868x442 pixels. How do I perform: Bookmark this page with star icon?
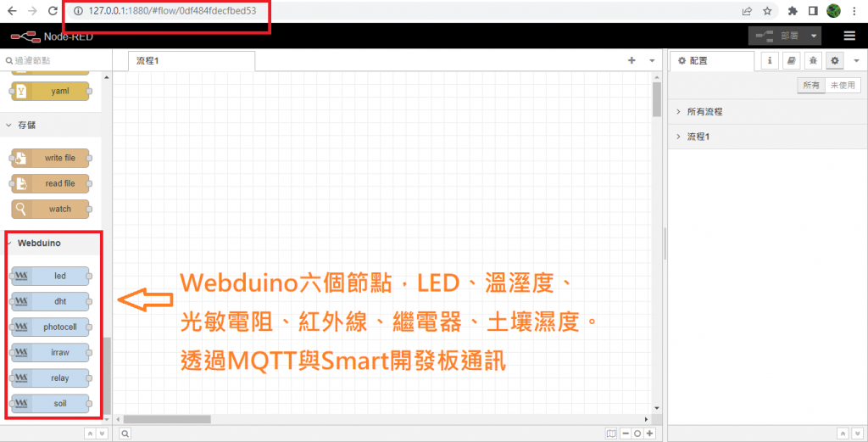(x=767, y=10)
